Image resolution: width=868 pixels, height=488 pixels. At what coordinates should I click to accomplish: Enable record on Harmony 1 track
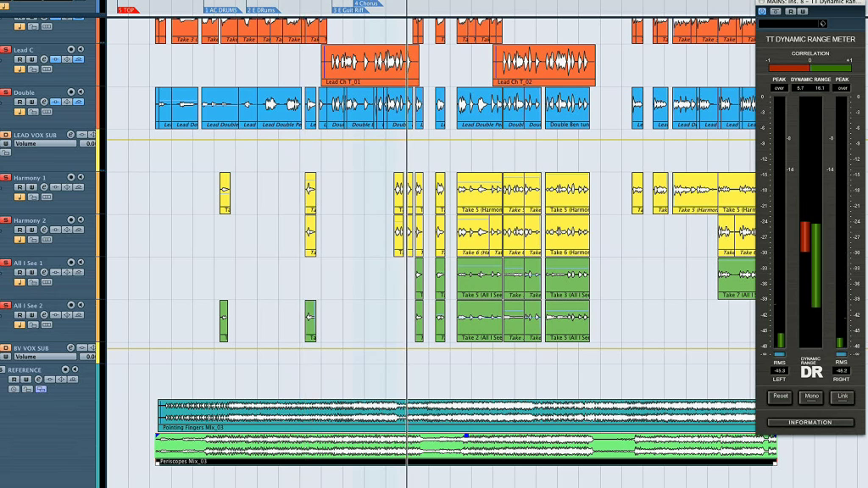(71, 177)
